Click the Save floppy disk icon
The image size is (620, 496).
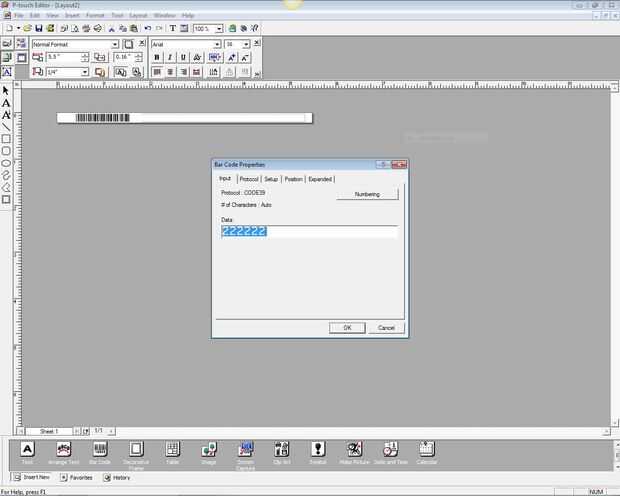point(39,28)
